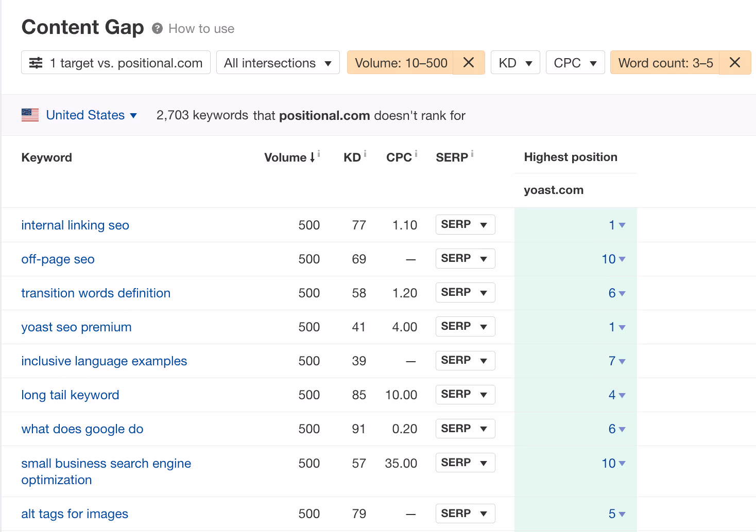Expand position 1 for internal linking seo
This screenshot has height=532, width=756.
click(x=617, y=225)
